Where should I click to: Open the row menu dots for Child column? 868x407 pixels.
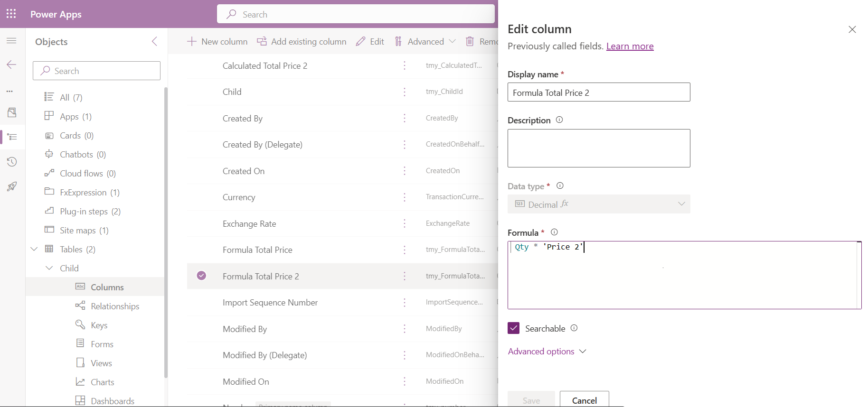tap(405, 92)
